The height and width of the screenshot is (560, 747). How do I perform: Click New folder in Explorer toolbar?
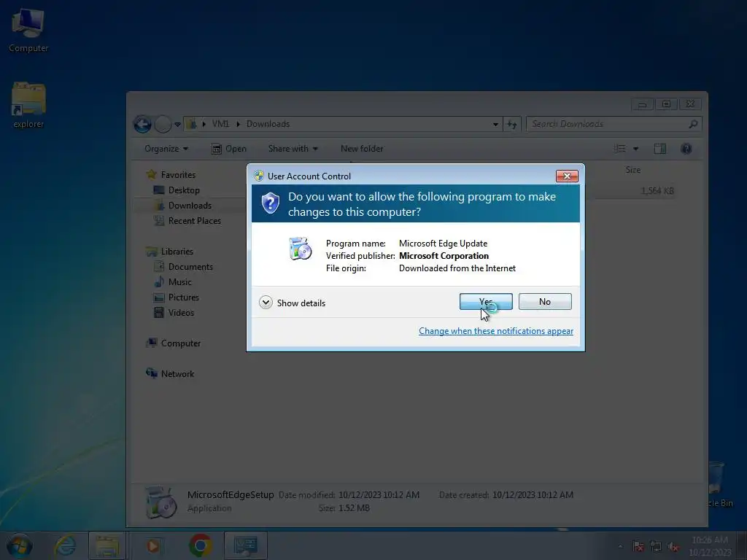(362, 149)
